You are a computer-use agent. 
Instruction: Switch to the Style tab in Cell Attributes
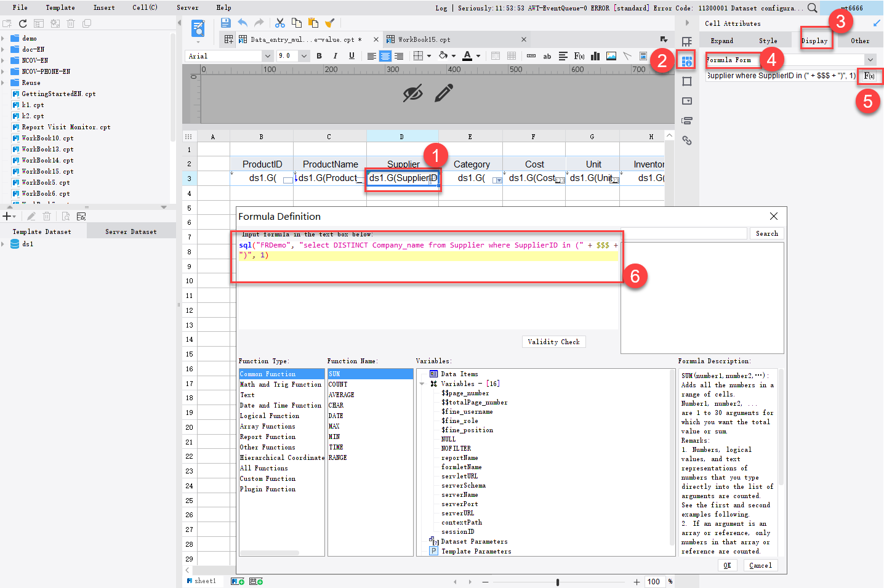coord(768,41)
